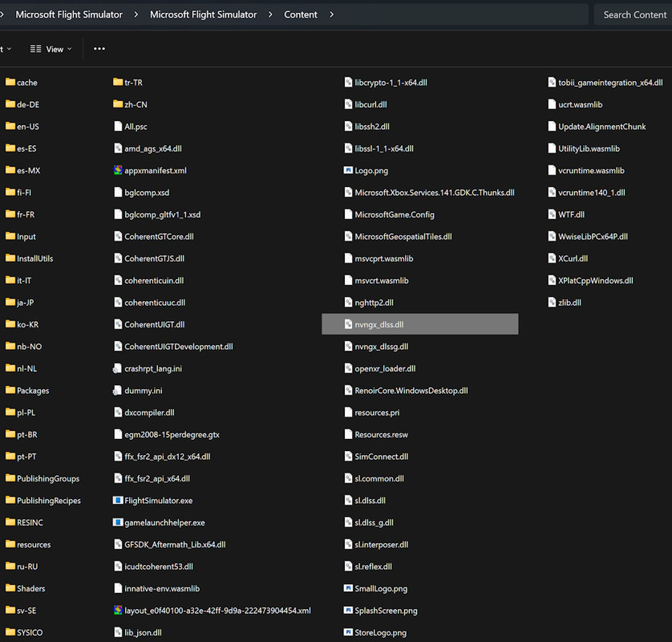Select MicrosoftGeospatialTiles.dll file name
The width and height of the screenshot is (672, 642).
(x=403, y=236)
